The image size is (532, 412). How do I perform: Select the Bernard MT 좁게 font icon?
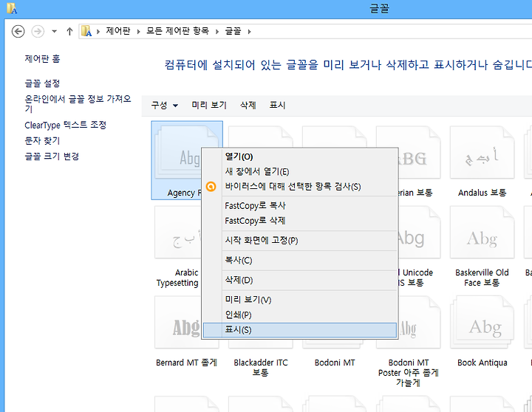point(178,322)
